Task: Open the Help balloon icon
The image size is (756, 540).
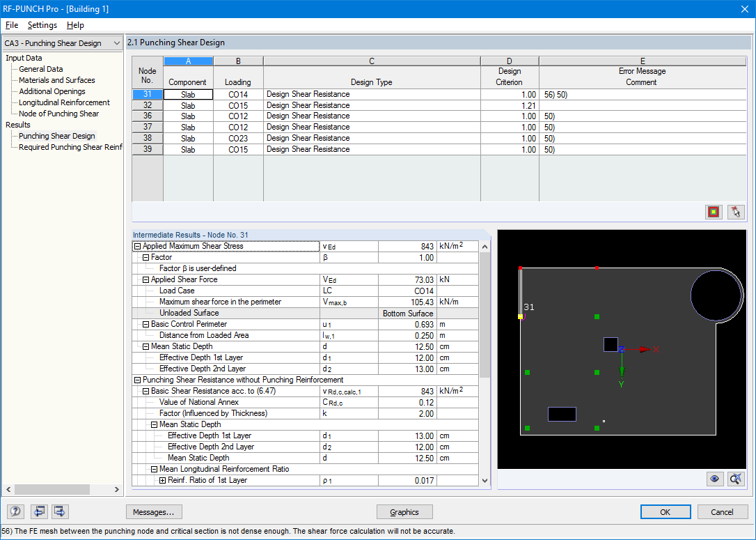Action: click(15, 511)
